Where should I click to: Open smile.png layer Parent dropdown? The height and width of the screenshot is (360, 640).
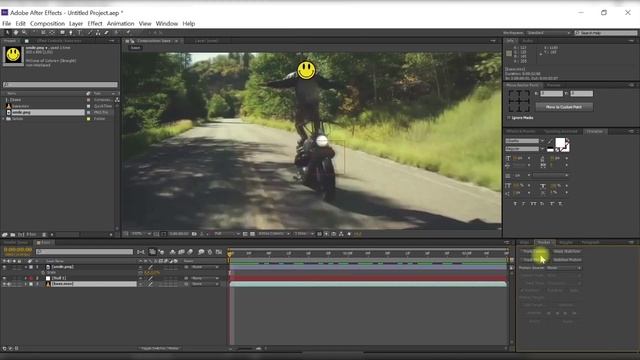tap(205, 267)
